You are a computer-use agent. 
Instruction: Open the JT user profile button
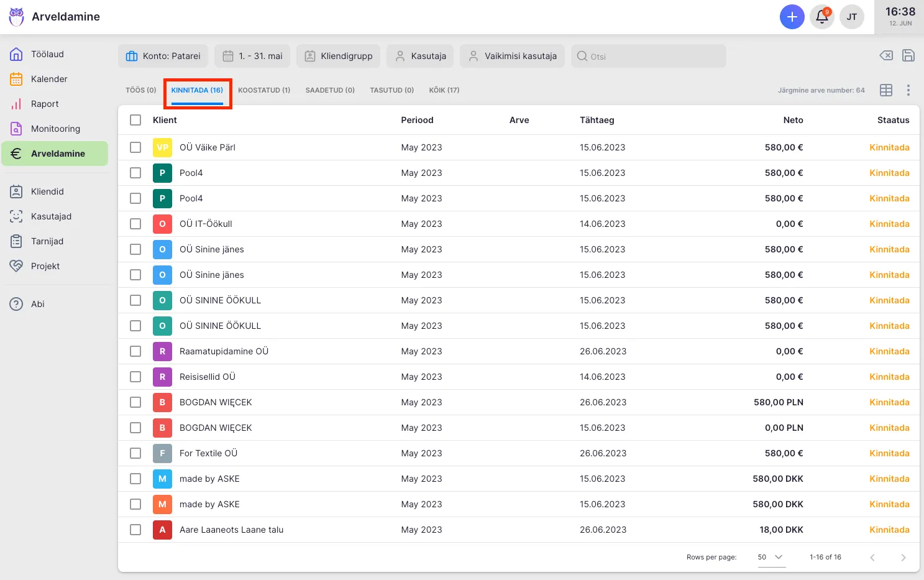point(851,17)
